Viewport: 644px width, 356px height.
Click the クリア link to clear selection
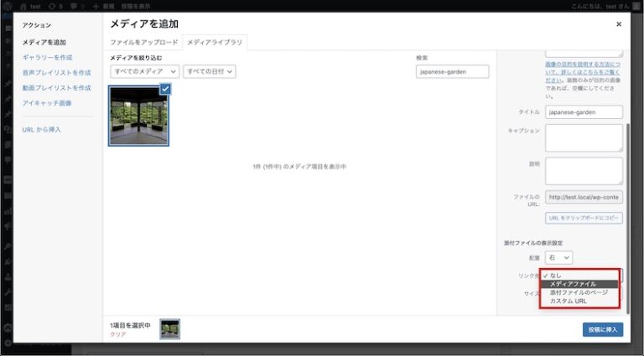tap(117, 334)
